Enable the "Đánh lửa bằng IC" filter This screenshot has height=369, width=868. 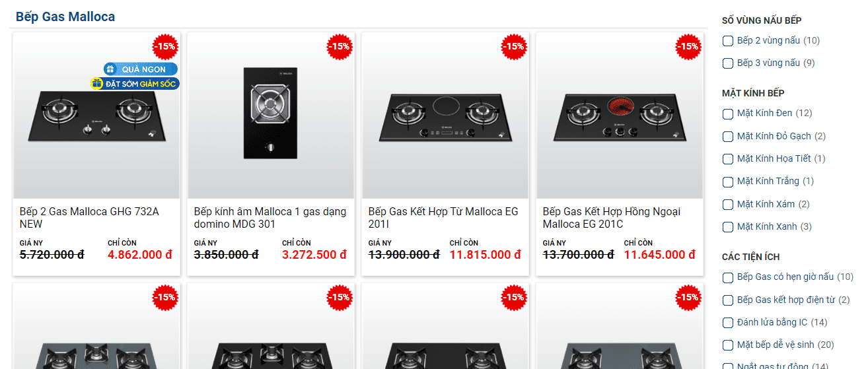coord(728,323)
